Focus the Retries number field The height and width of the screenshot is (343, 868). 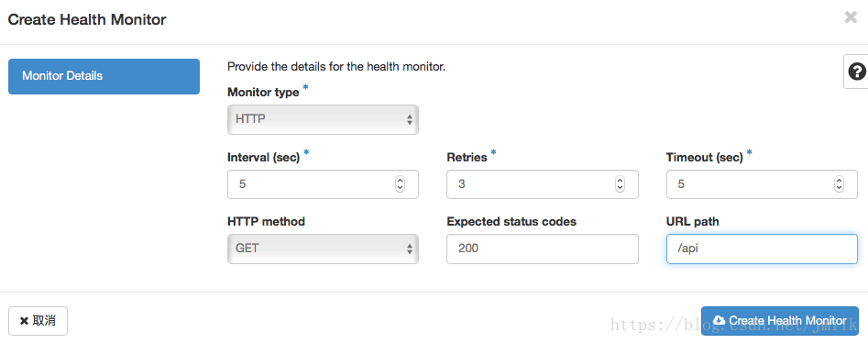coord(543,184)
